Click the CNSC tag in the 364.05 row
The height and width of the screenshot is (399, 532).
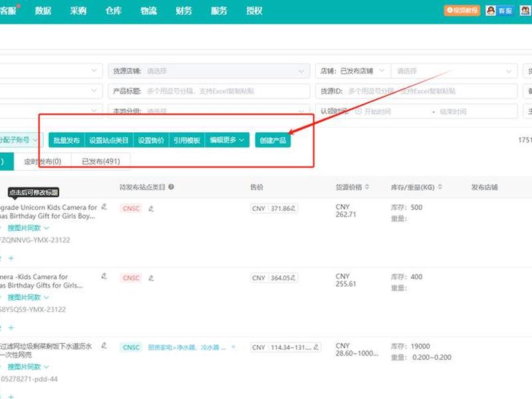[x=131, y=278]
